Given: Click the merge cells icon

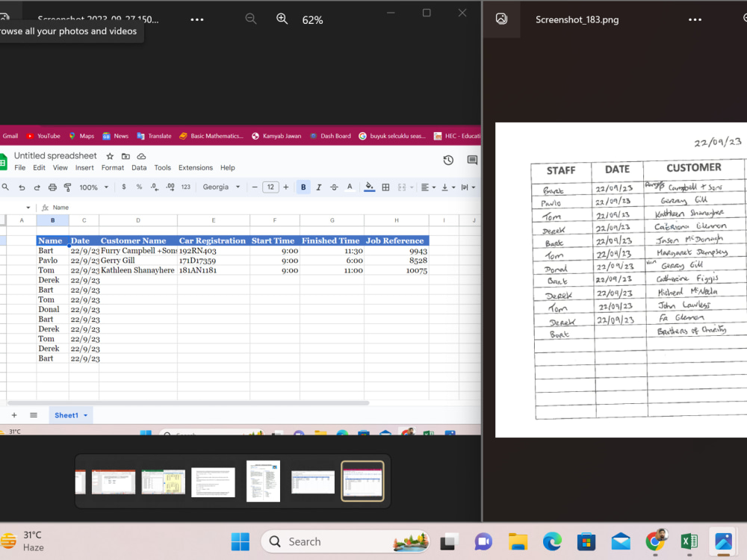Looking at the screenshot, I should 402,187.
